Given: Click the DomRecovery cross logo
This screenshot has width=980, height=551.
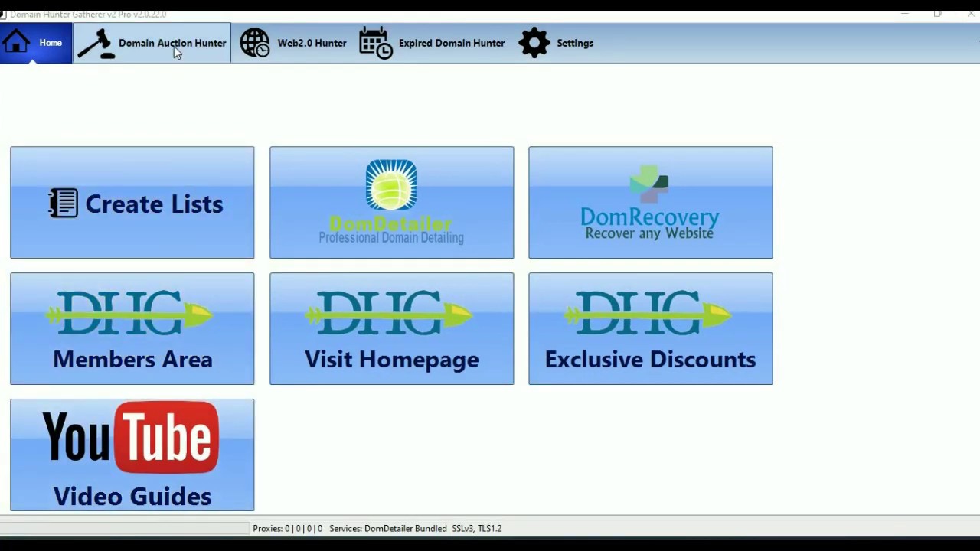Looking at the screenshot, I should pos(649,185).
